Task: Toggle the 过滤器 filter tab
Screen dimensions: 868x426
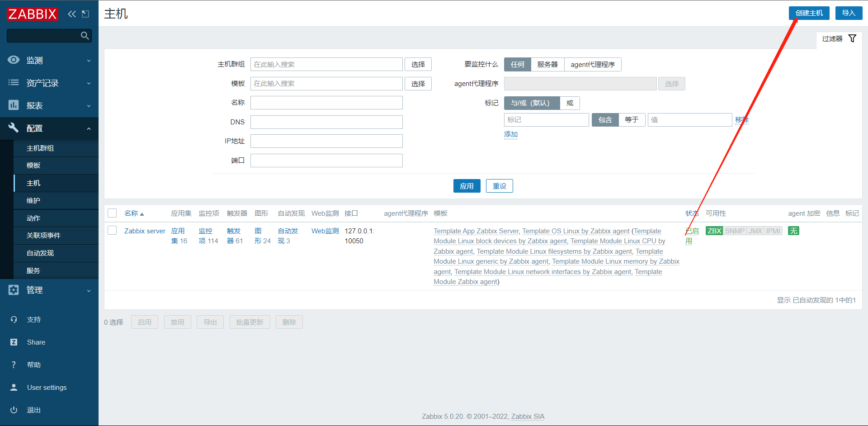Action: tap(839, 39)
